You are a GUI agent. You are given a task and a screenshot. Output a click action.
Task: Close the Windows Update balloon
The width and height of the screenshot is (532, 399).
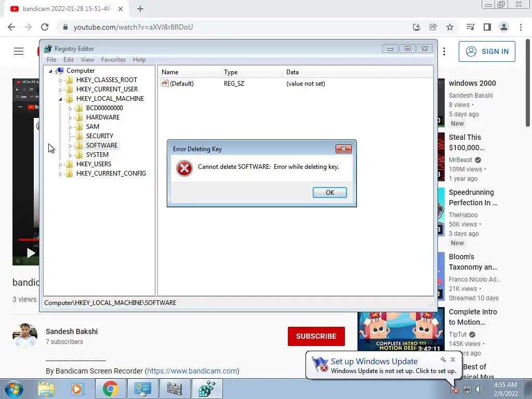tap(453, 360)
